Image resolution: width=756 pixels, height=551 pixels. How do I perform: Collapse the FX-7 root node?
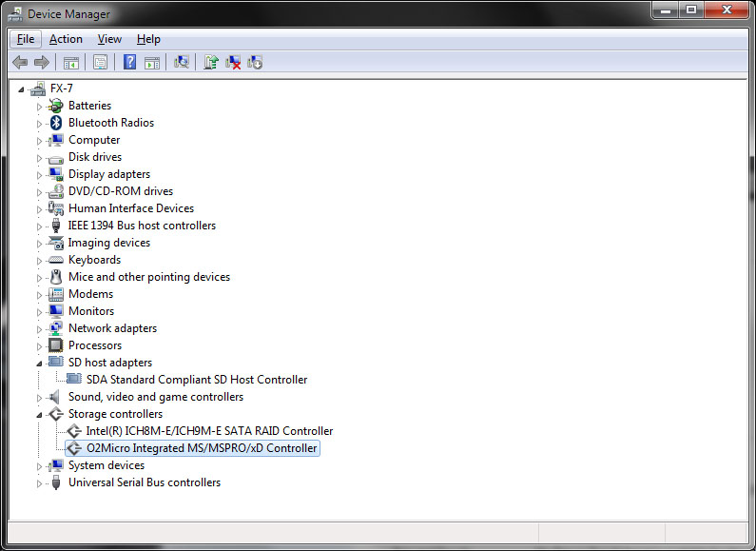[21, 89]
